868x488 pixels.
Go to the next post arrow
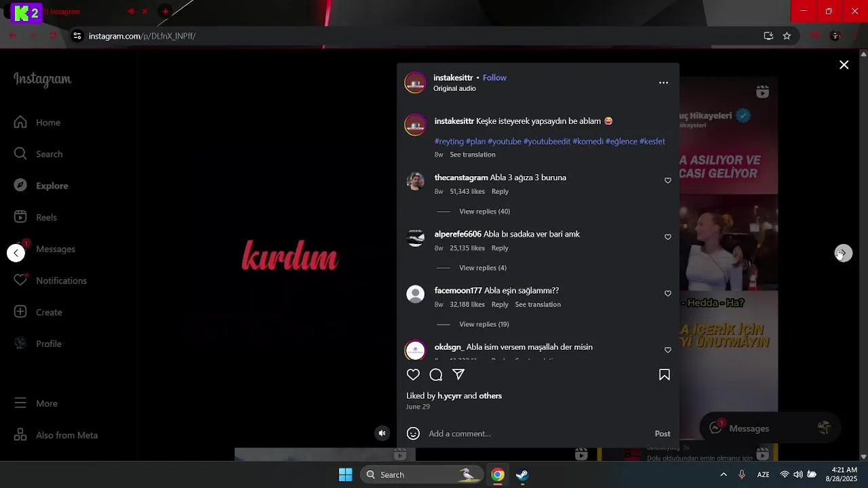coord(843,253)
